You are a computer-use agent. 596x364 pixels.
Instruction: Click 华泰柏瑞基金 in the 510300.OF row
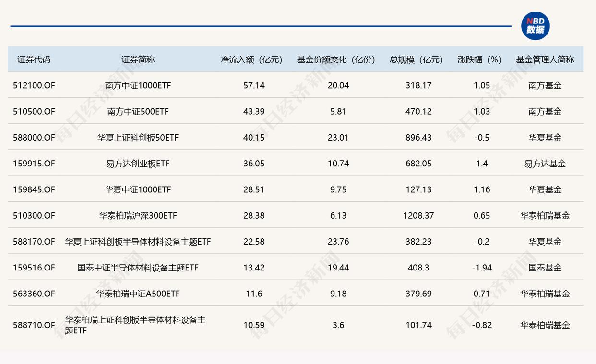tap(545, 215)
